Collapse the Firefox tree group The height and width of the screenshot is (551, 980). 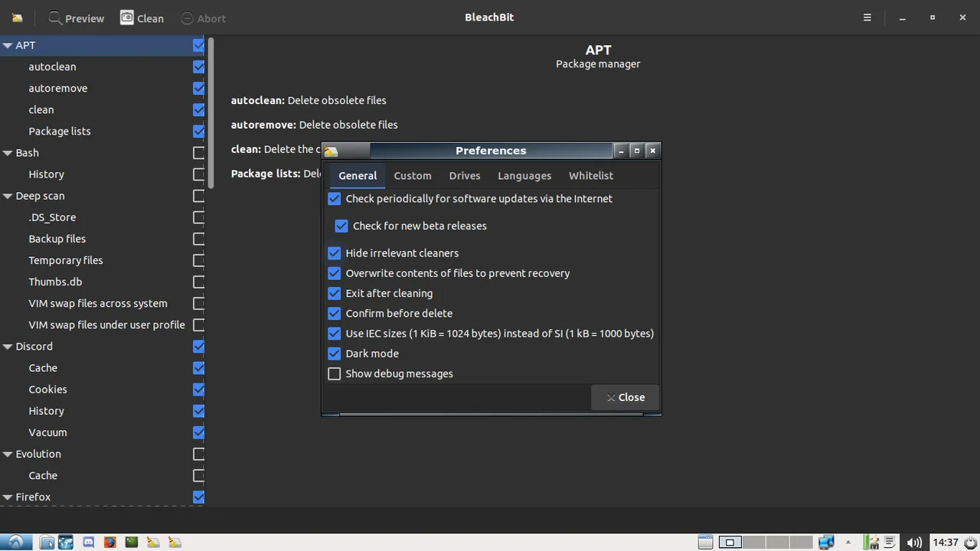pos(7,497)
